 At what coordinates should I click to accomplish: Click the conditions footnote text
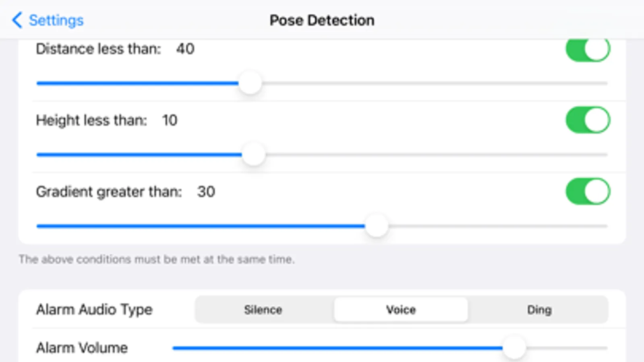tap(157, 259)
